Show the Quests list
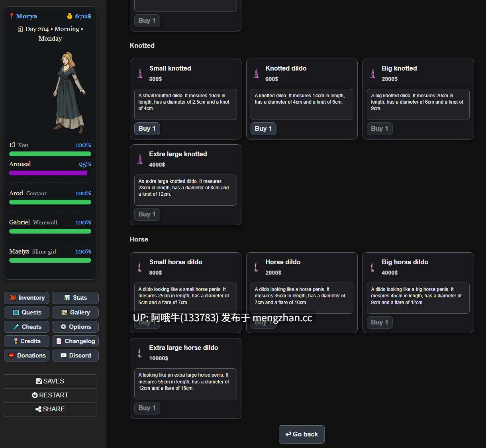This screenshot has width=486, height=448. (x=27, y=312)
